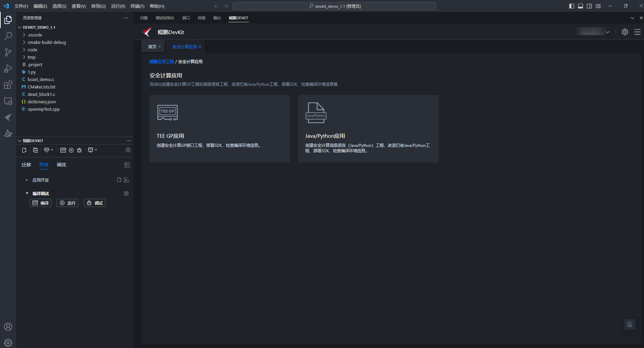Open the 终端(T) menu
This screenshot has height=348, width=644.
click(137, 6)
